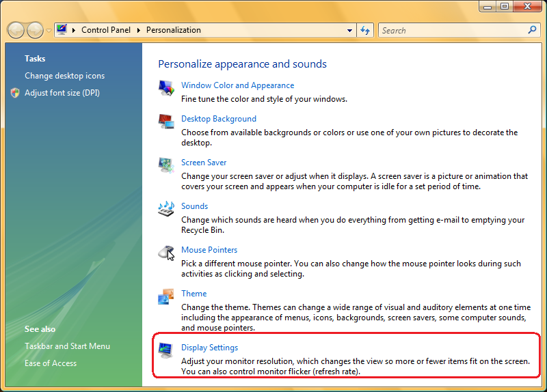The width and height of the screenshot is (547, 392).
Task: Click the Sounds musical notes icon
Action: coord(166,208)
